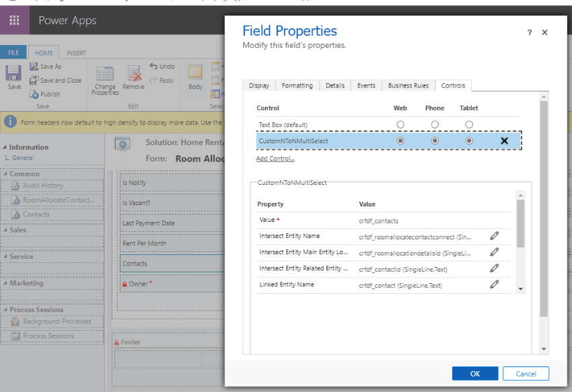Screen dimensions: 572x392
Task: Close the Field Properties dialog
Action: pos(544,32)
